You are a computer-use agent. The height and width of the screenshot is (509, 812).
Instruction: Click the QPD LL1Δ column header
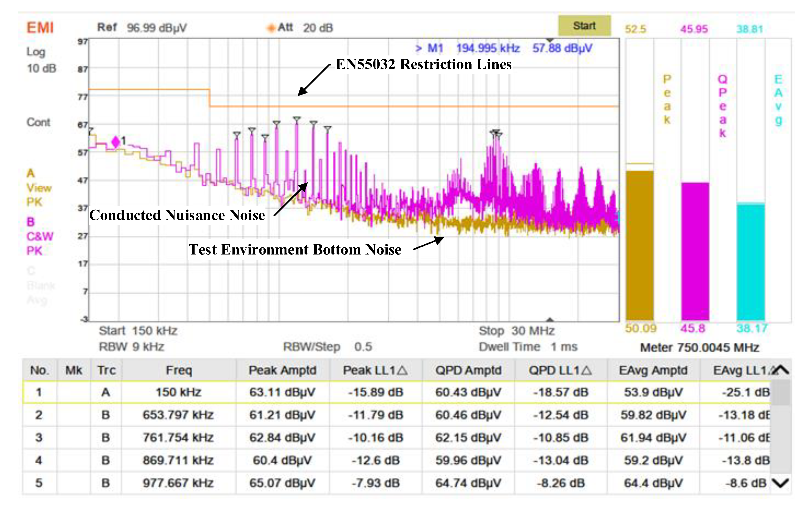pos(561,370)
